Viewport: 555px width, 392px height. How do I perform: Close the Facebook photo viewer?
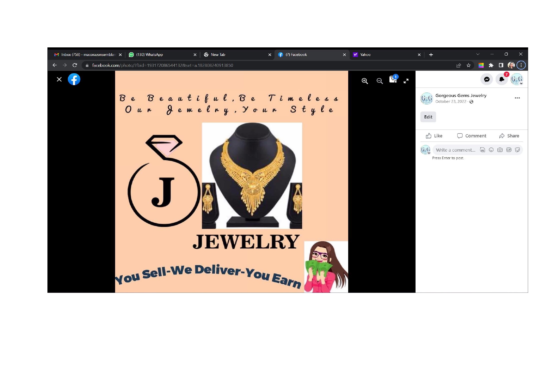coord(59,79)
